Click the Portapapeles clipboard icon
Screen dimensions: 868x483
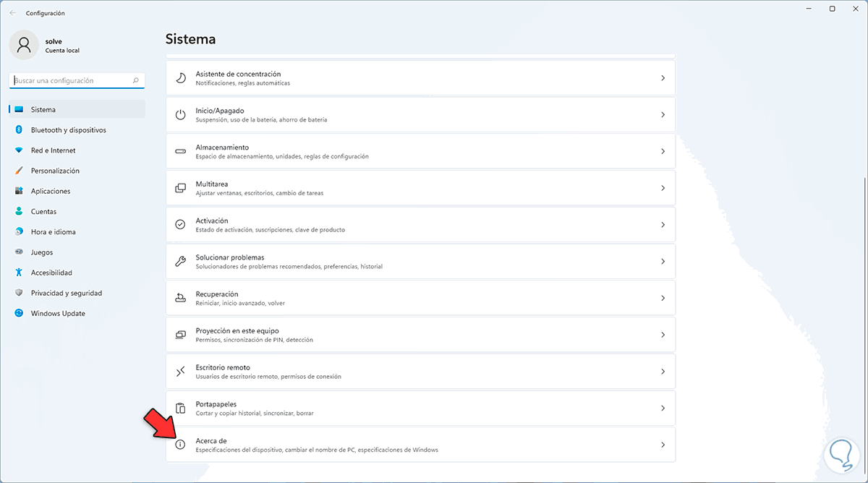pyautogui.click(x=181, y=408)
